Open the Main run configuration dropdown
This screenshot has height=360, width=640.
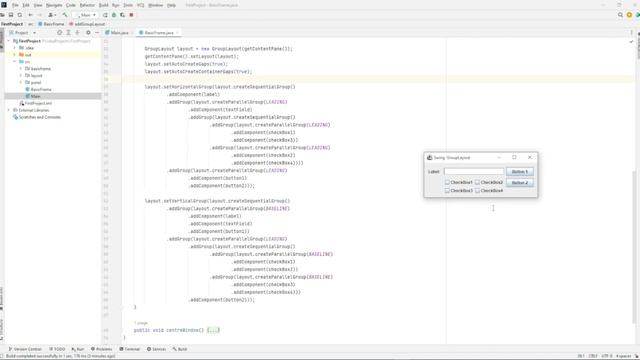(x=86, y=15)
